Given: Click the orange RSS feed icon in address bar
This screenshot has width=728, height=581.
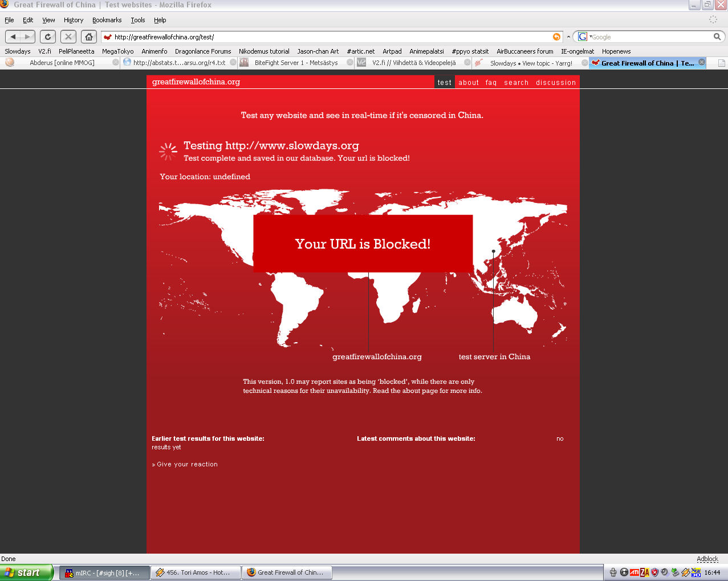Looking at the screenshot, I should click(x=556, y=37).
